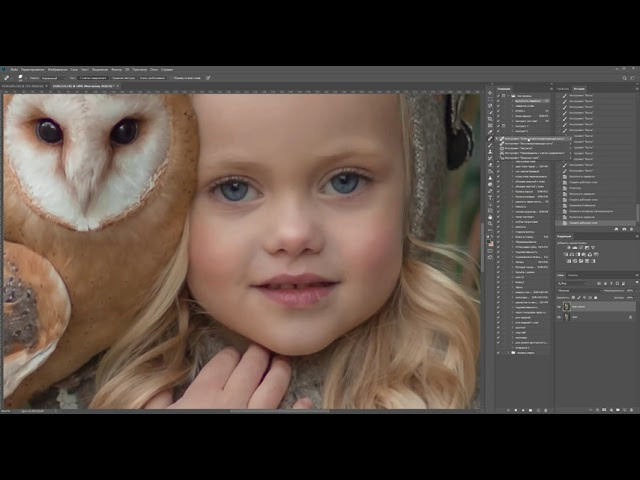Click the foreground color swatch
The image size is (640, 480).
[x=489, y=242]
